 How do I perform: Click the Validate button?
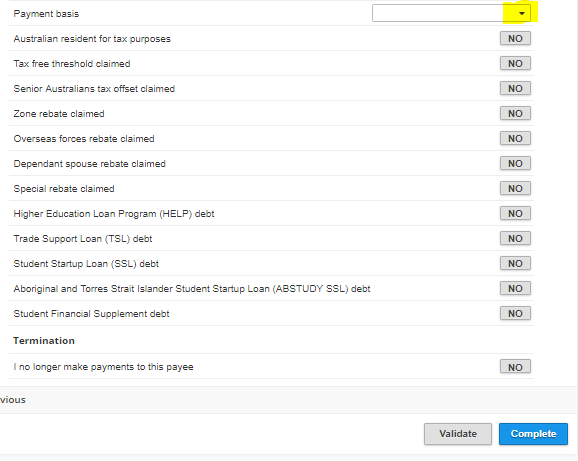458,434
